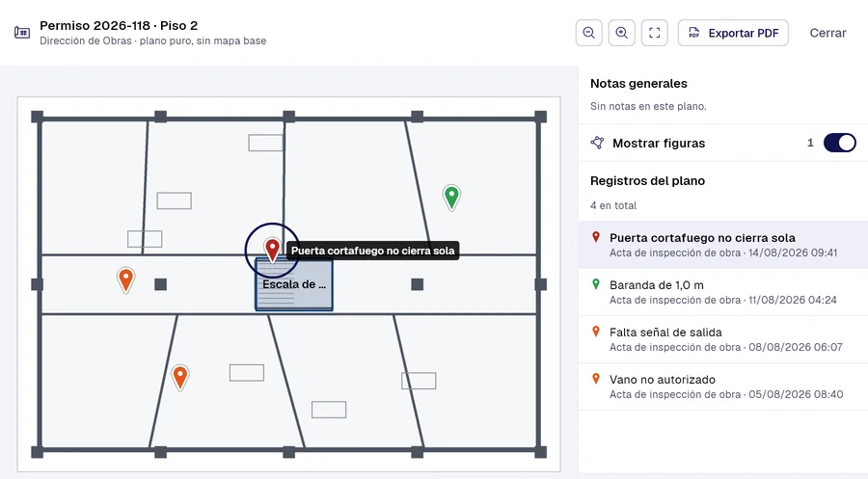Turn off the Mostrar figuras switch
Viewport: 868px width, 479px height.
[x=840, y=143]
